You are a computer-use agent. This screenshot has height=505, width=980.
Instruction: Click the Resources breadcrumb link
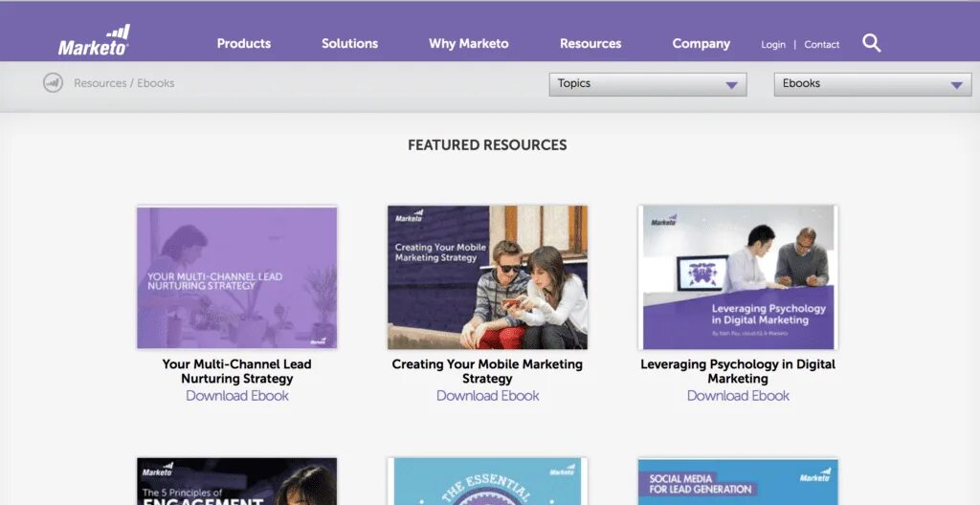[100, 83]
